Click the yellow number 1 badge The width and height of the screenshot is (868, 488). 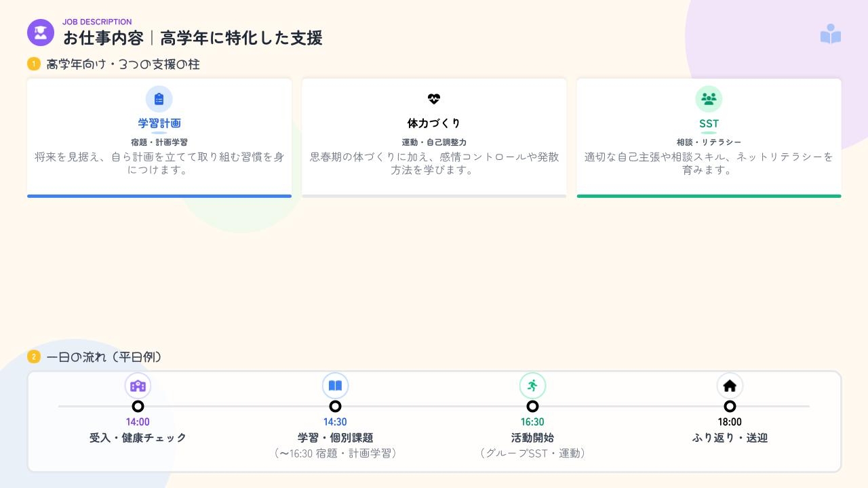point(34,64)
